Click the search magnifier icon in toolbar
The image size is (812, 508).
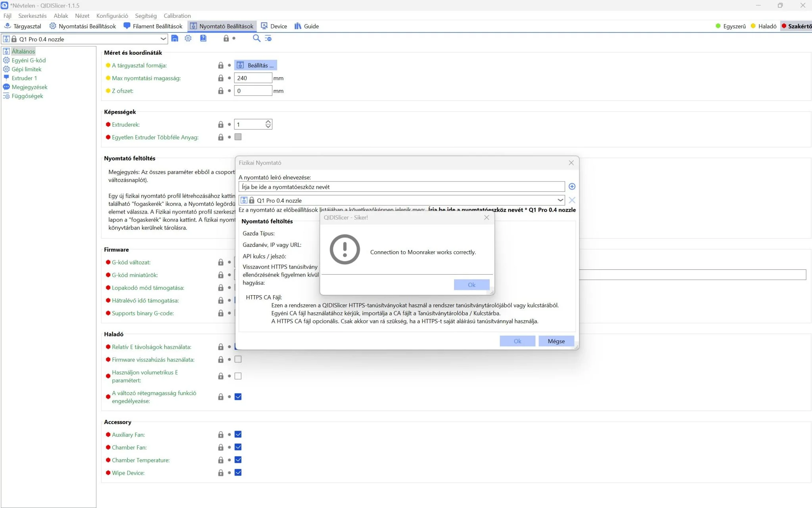[257, 38]
